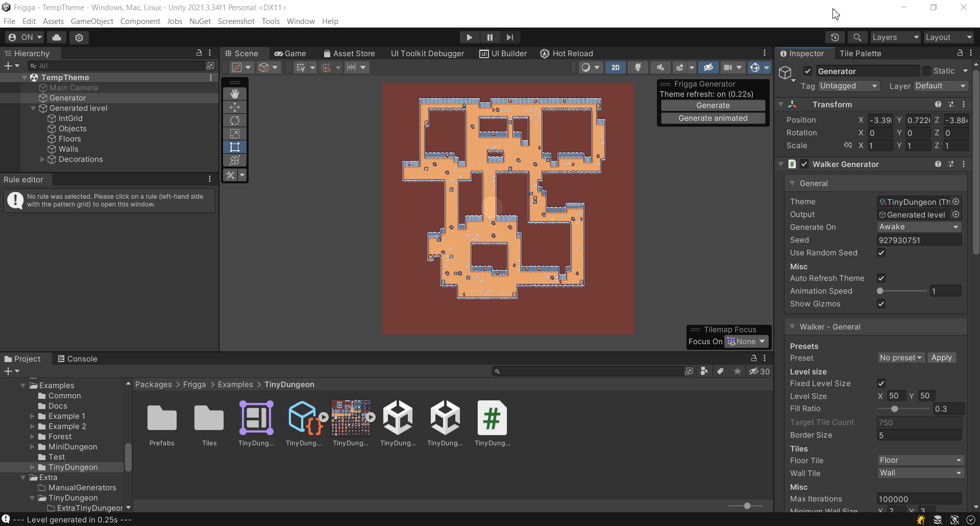Toggle Show Gizmos checkbox
980x526 pixels.
click(881, 304)
